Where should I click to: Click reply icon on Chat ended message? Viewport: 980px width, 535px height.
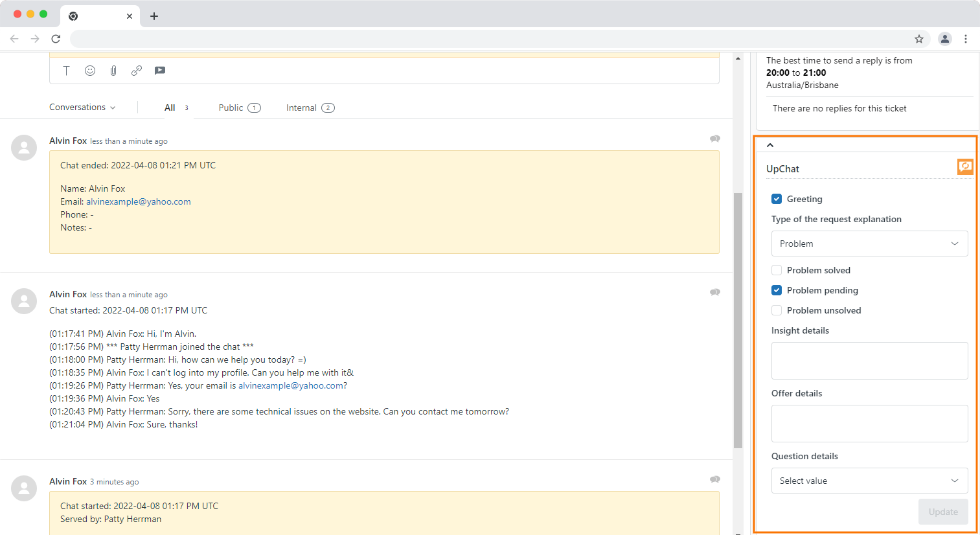tap(715, 139)
